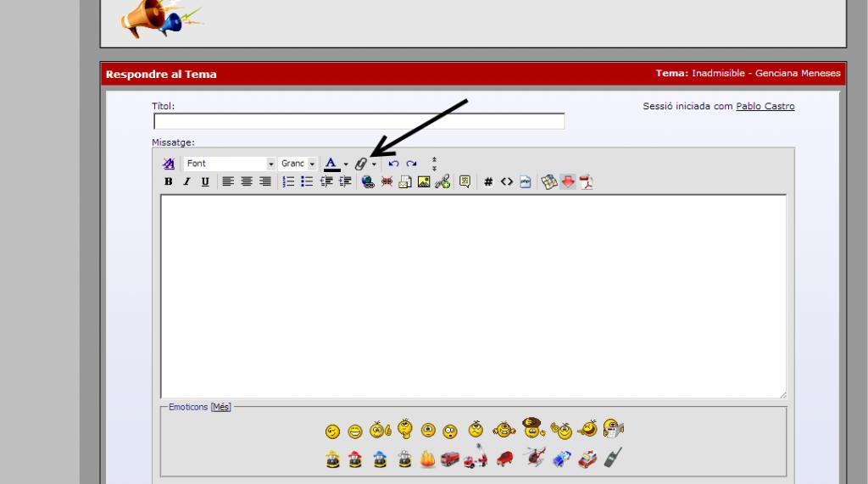Insert the thinking smiley emoticon

405,429
